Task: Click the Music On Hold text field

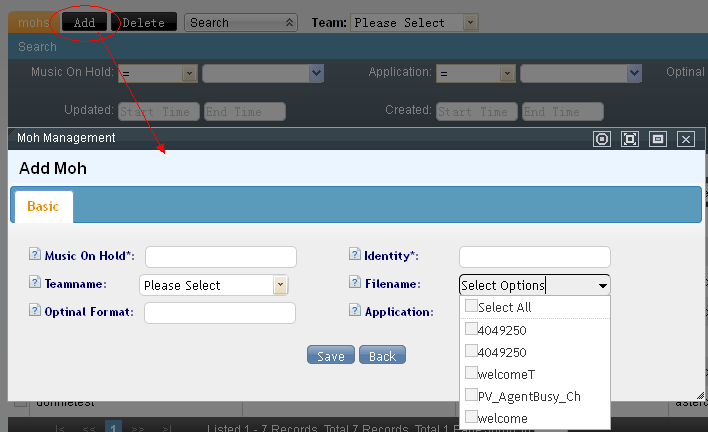Action: [x=221, y=257]
